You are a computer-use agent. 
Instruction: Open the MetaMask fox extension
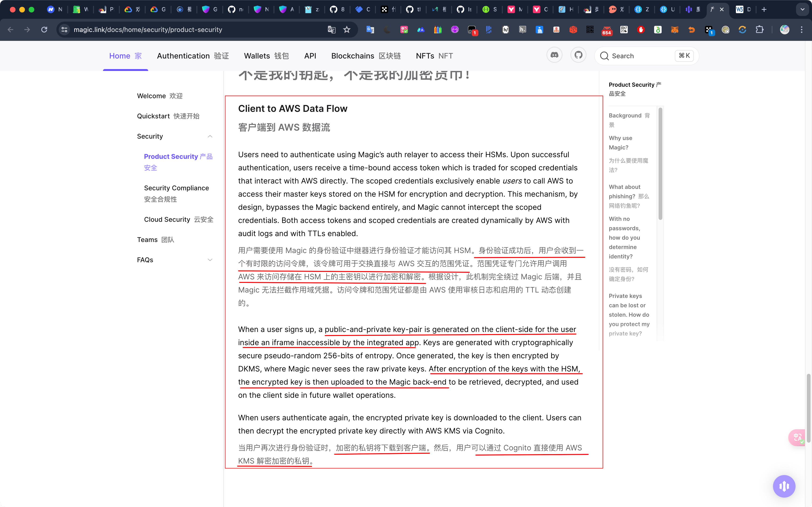[675, 30]
